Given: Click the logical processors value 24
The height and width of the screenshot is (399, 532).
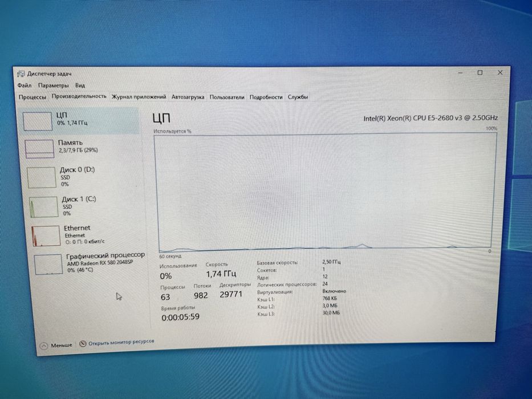Looking at the screenshot, I should tap(325, 284).
